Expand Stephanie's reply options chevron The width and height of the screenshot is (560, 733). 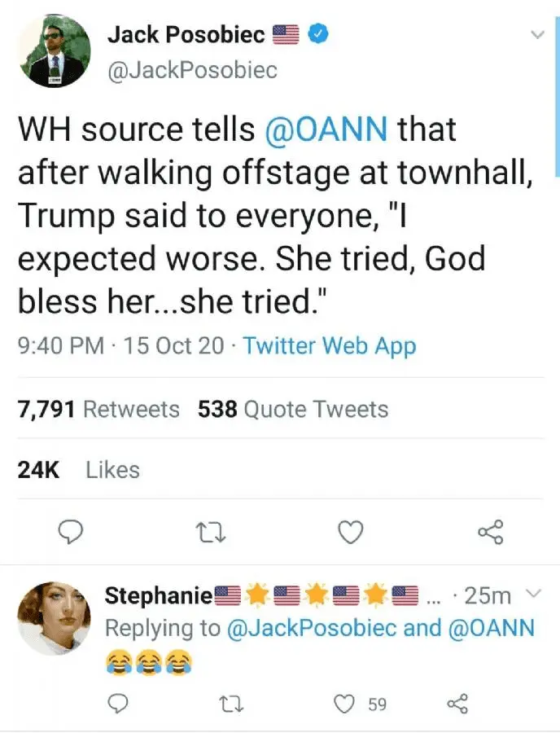pyautogui.click(x=532, y=595)
